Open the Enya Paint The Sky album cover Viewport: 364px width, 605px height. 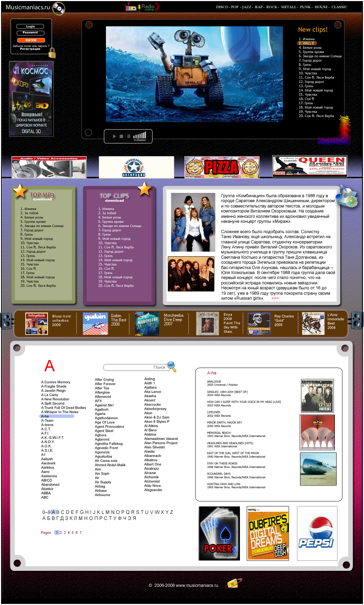pos(208,323)
